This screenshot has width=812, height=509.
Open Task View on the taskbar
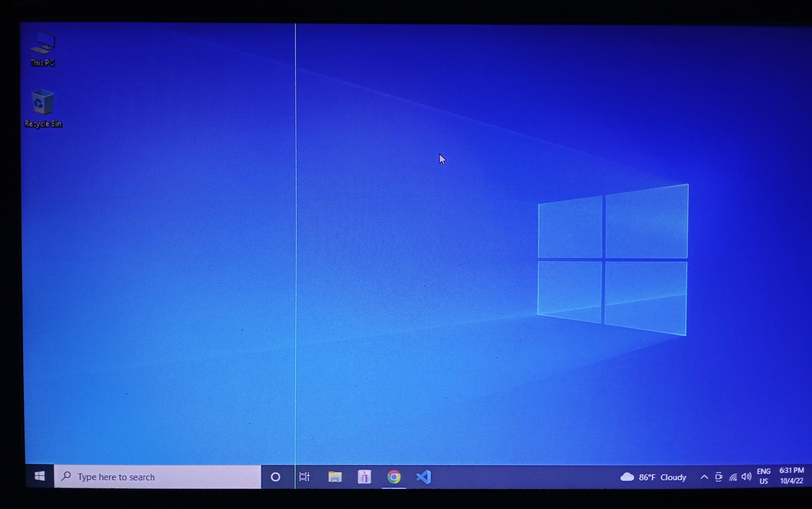[x=304, y=477]
